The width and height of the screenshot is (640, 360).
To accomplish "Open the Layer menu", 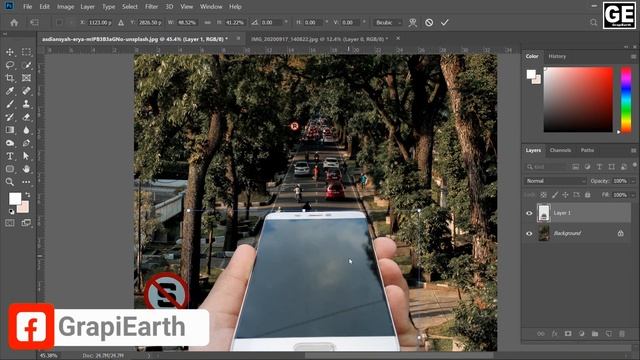I will point(87,7).
